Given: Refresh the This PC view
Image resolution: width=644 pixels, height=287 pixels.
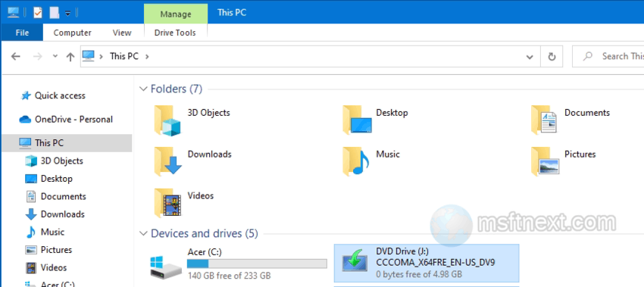Looking at the screenshot, I should pyautogui.click(x=552, y=57).
